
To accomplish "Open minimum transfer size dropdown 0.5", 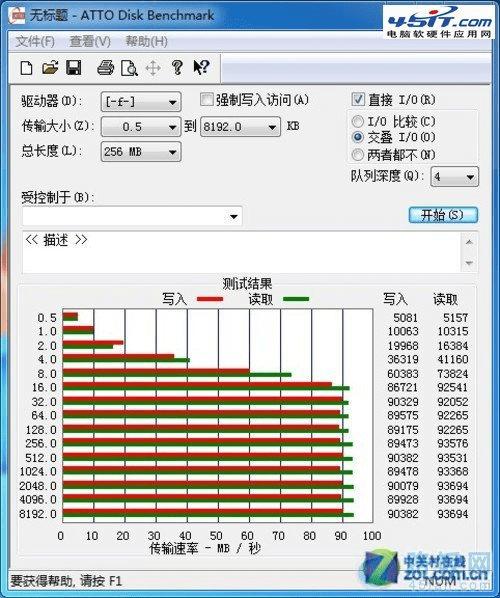I will pyautogui.click(x=141, y=127).
